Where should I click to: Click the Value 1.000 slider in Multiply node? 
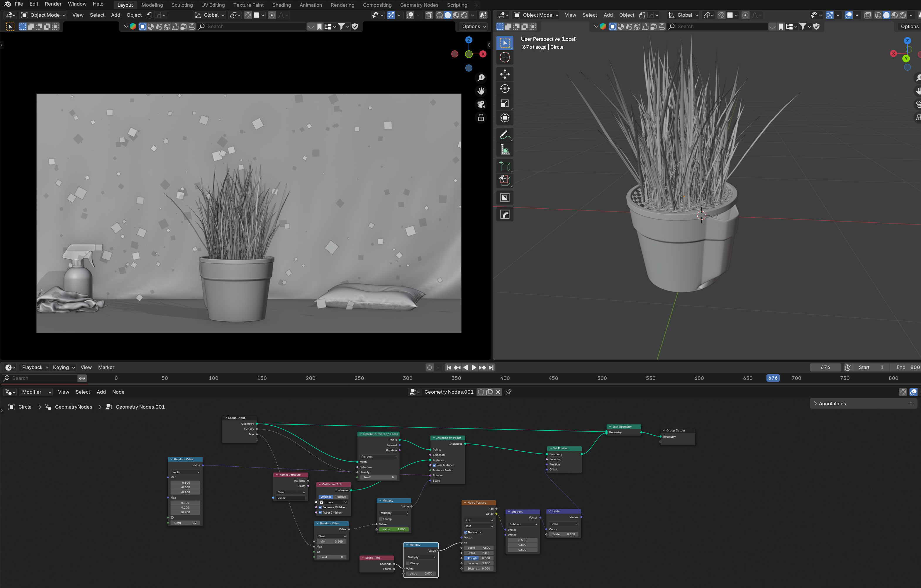pos(394,529)
